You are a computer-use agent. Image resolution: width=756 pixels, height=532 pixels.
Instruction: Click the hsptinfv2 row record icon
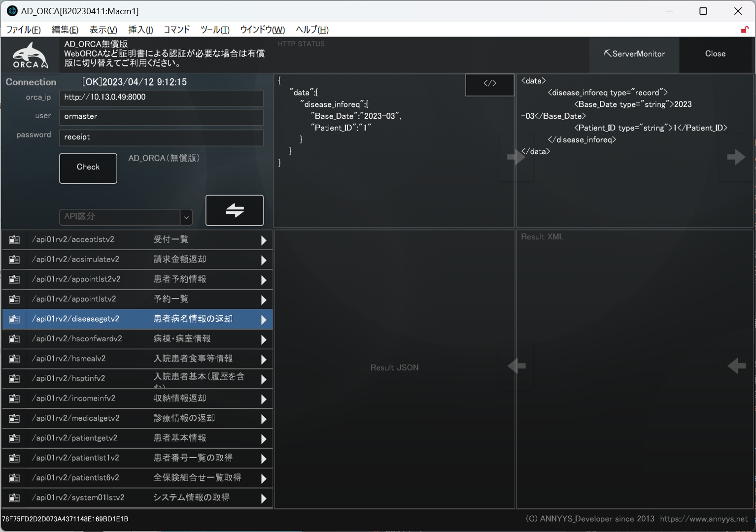pyautogui.click(x=14, y=379)
